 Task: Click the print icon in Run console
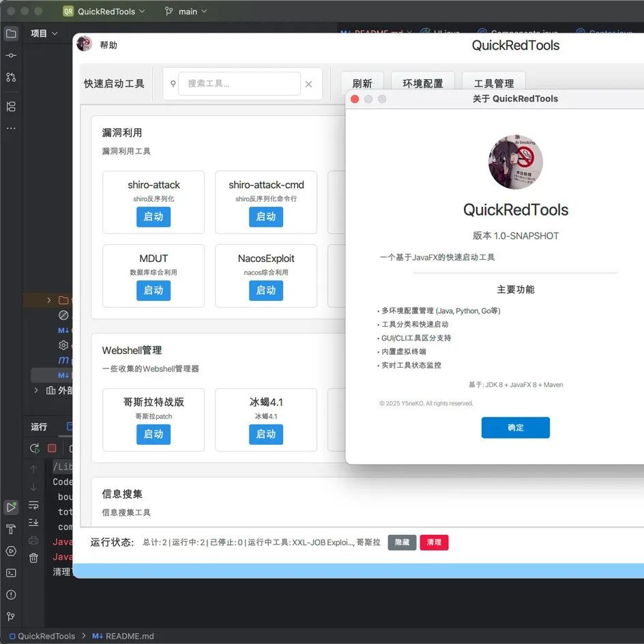[x=33, y=540]
